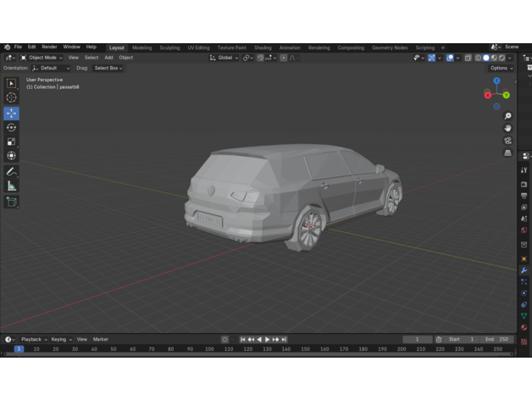This screenshot has height=400, width=532.
Task: Click the Options button in the viewport header
Action: click(x=501, y=68)
